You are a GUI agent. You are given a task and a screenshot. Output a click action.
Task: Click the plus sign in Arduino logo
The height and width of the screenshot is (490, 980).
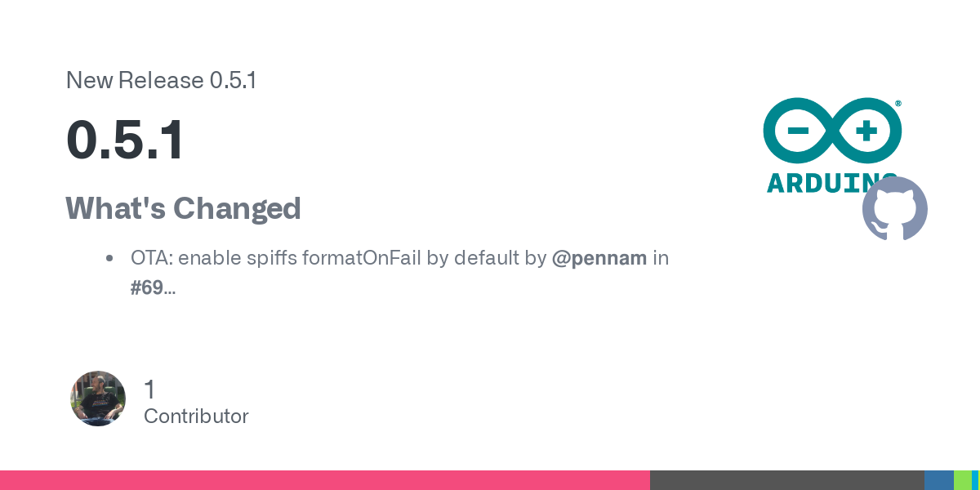[866, 131]
